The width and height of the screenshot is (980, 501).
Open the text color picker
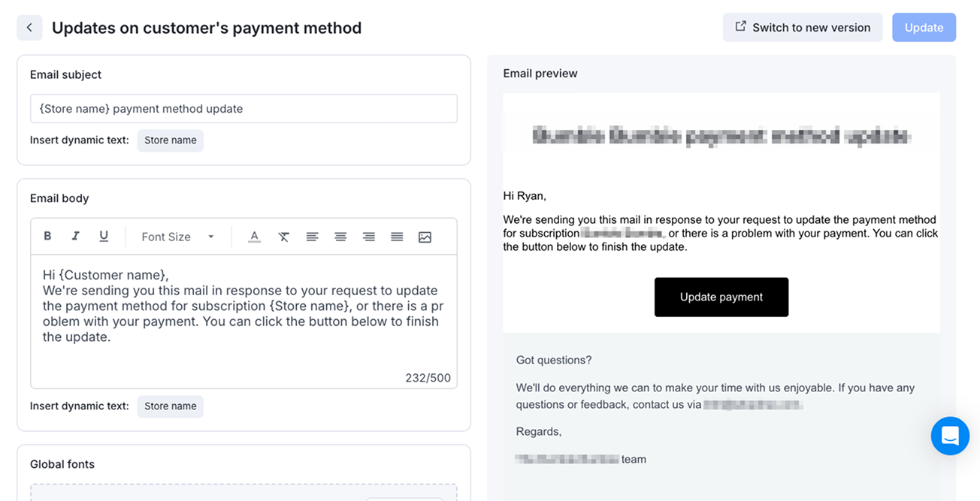click(255, 237)
